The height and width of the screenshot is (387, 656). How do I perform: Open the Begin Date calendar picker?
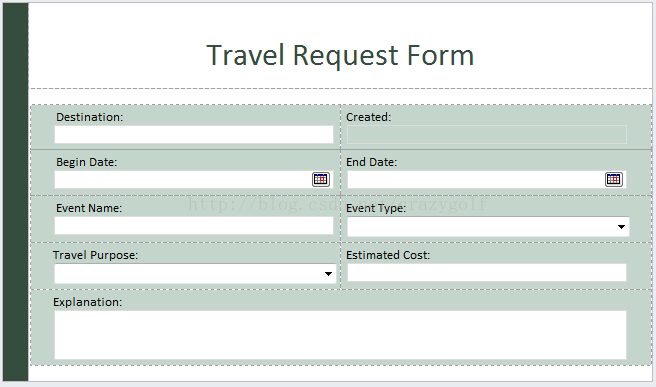tap(321, 179)
